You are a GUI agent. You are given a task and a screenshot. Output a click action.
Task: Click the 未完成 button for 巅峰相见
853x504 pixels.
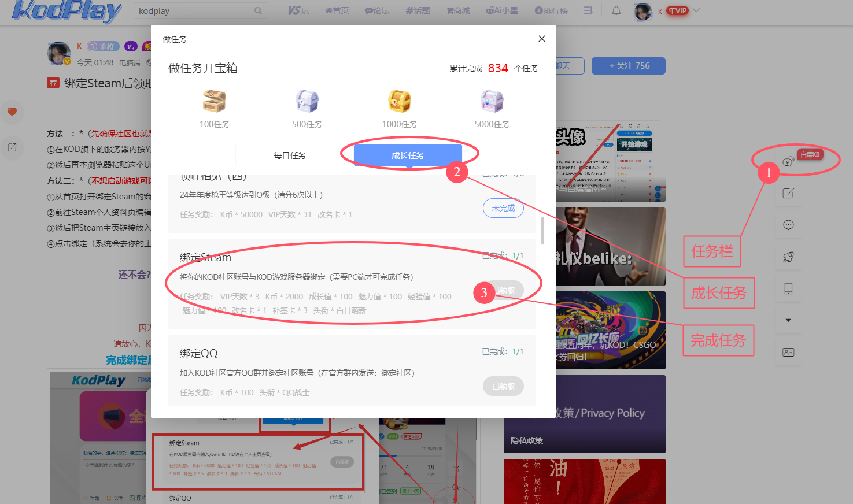click(x=503, y=208)
